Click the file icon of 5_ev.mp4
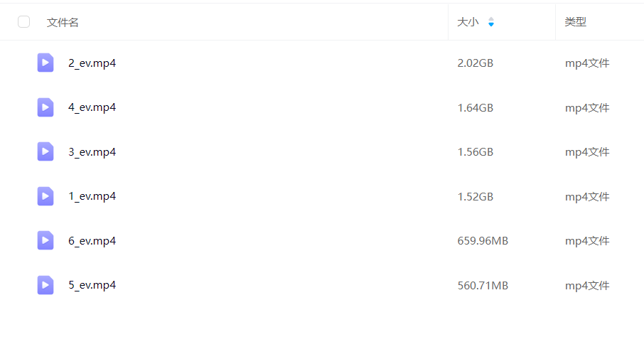 click(x=45, y=285)
